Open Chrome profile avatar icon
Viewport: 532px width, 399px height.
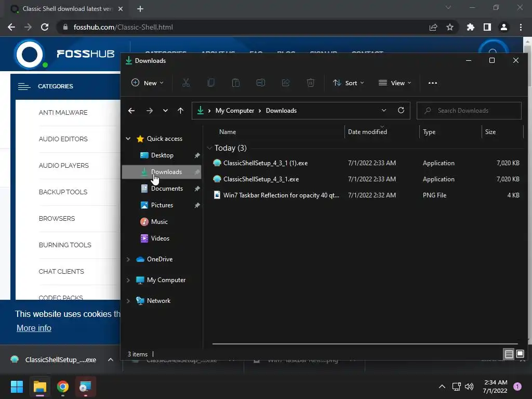tap(504, 27)
